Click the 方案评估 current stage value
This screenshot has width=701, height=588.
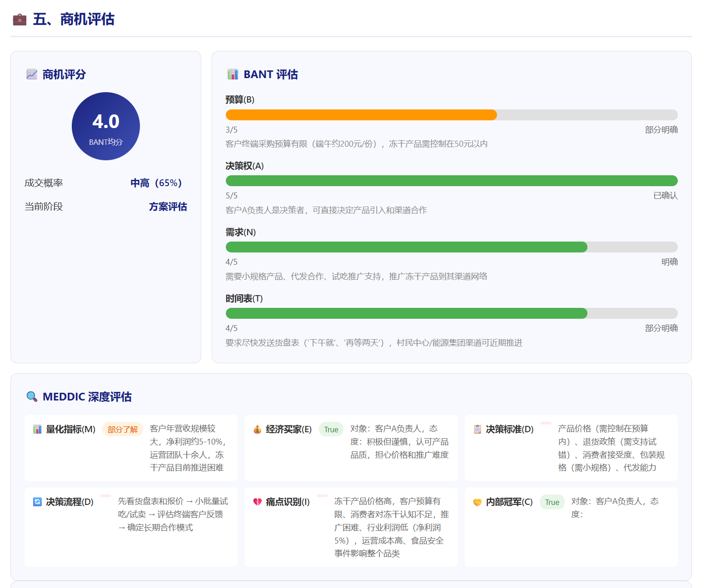pos(168,207)
